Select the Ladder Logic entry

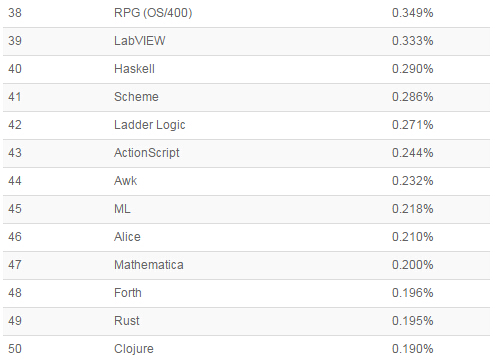[150, 125]
